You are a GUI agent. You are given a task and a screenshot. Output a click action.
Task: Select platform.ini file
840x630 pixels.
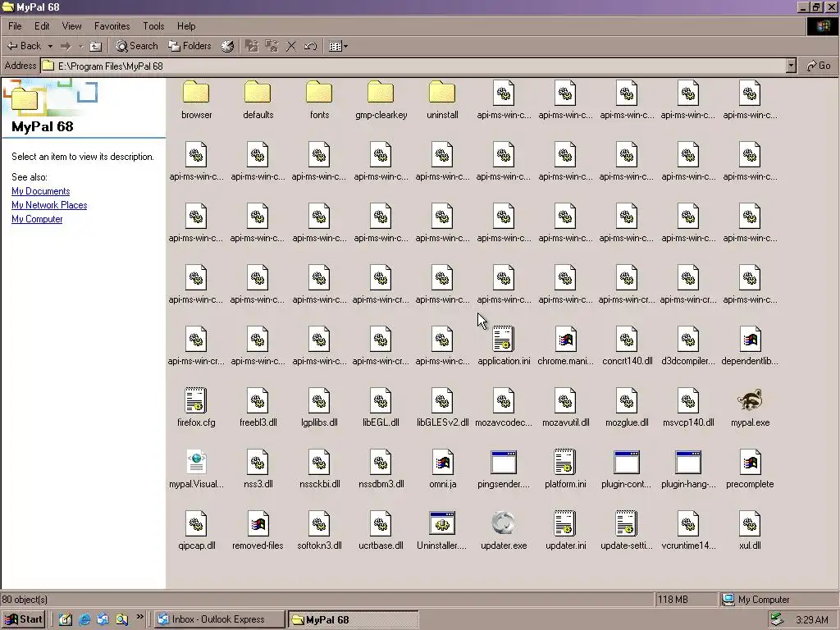click(565, 468)
